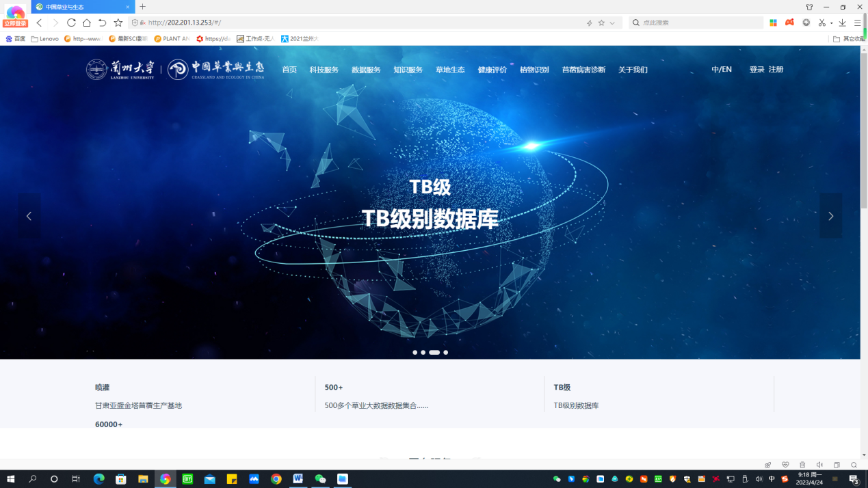Open Microsoft Word from the taskbar
The width and height of the screenshot is (868, 488).
[x=298, y=479]
